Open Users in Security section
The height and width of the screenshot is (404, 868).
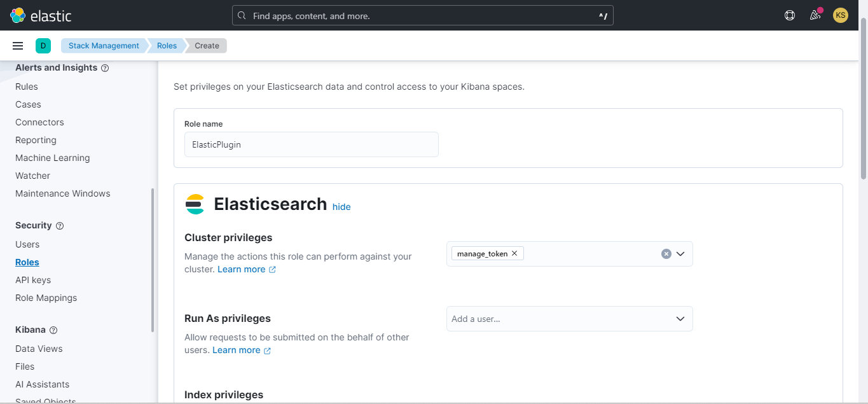[x=27, y=244]
